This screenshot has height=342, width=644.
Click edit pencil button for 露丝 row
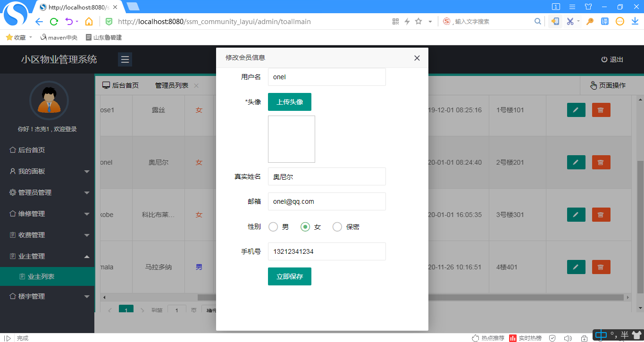click(576, 110)
